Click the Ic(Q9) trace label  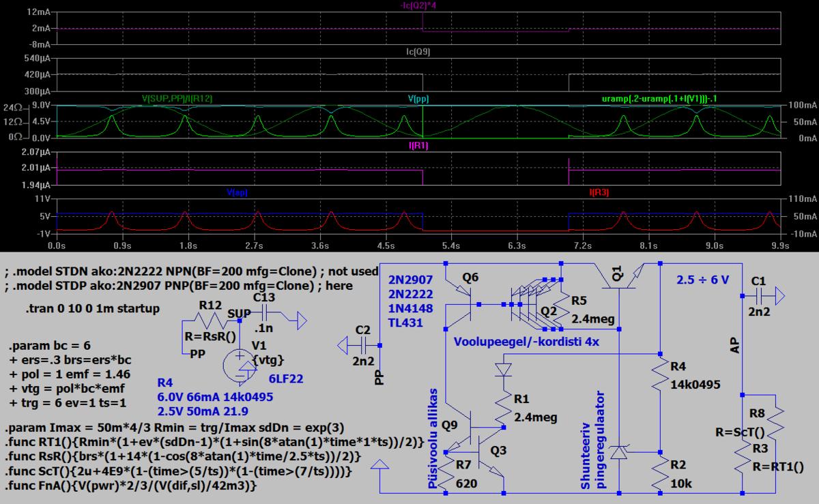418,52
